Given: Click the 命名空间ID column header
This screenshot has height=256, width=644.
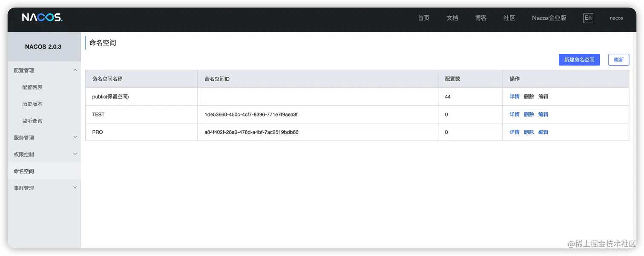Looking at the screenshot, I should (x=318, y=79).
